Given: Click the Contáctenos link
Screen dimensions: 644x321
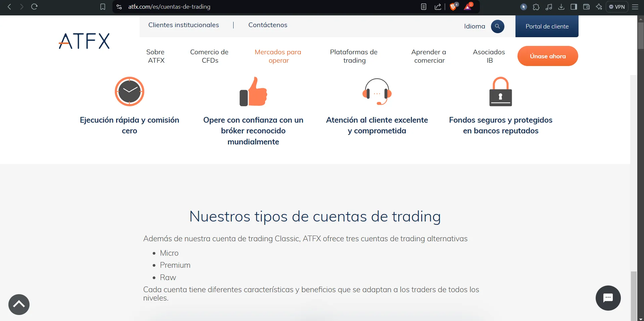Looking at the screenshot, I should [268, 25].
